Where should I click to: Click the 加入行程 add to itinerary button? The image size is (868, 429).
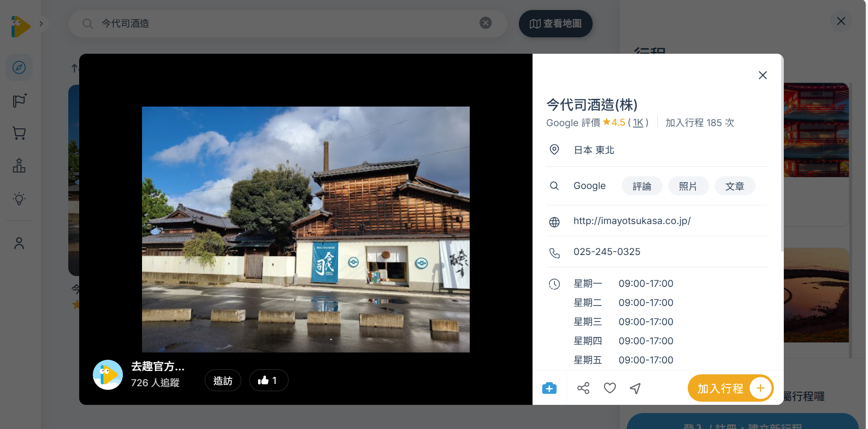pos(731,388)
